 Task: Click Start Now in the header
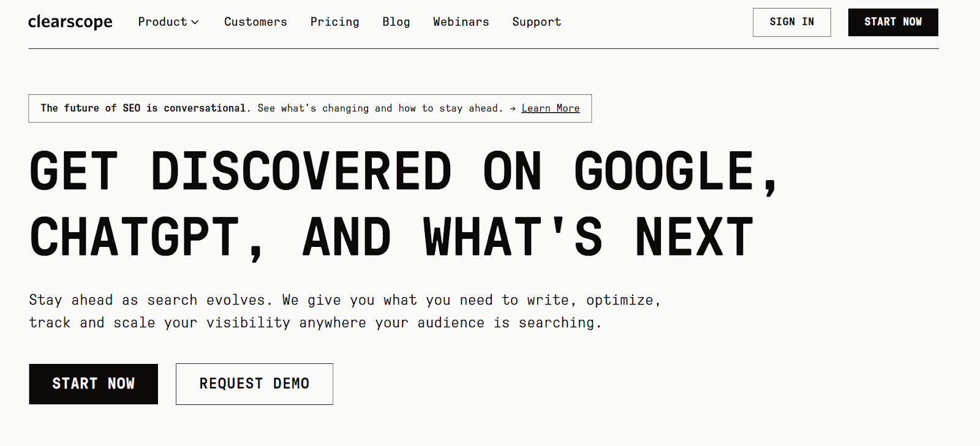(x=893, y=22)
